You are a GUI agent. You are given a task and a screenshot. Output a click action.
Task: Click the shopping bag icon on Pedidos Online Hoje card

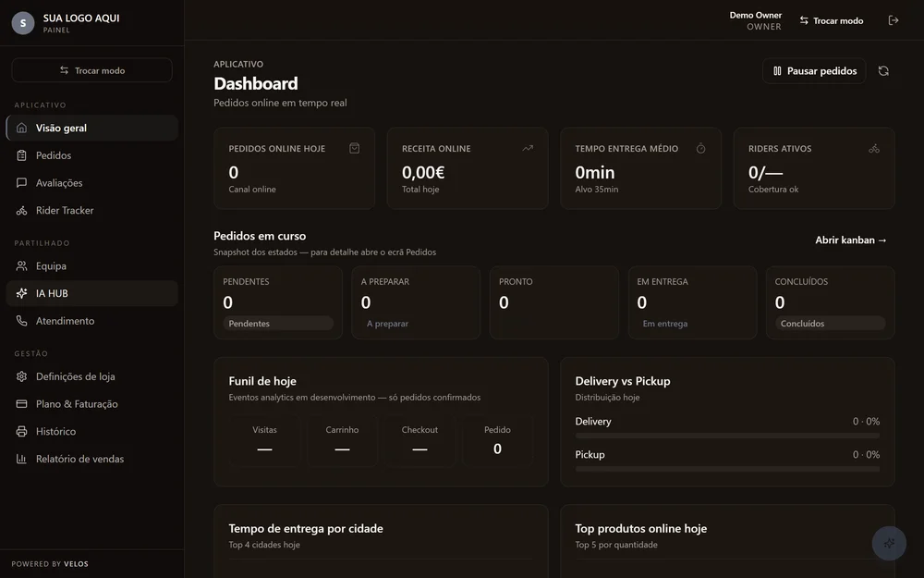coord(354,148)
